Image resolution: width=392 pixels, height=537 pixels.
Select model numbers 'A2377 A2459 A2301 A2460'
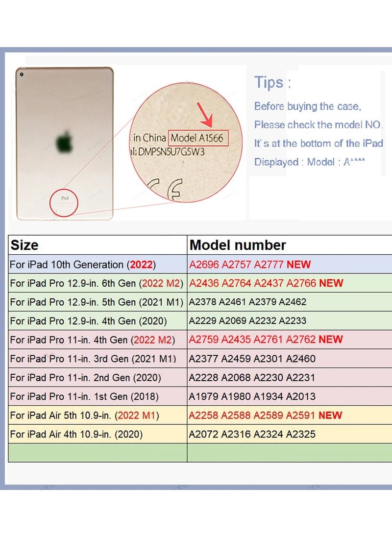[252, 359]
